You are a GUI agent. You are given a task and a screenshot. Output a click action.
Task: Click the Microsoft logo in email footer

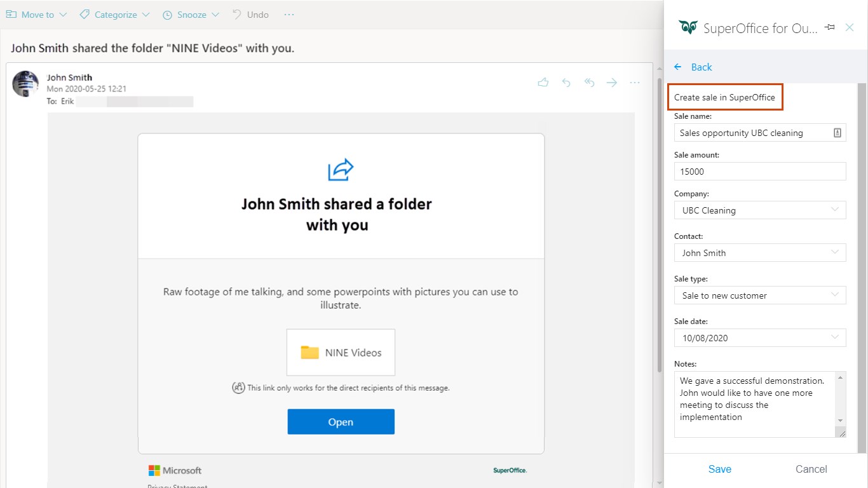[x=175, y=470]
